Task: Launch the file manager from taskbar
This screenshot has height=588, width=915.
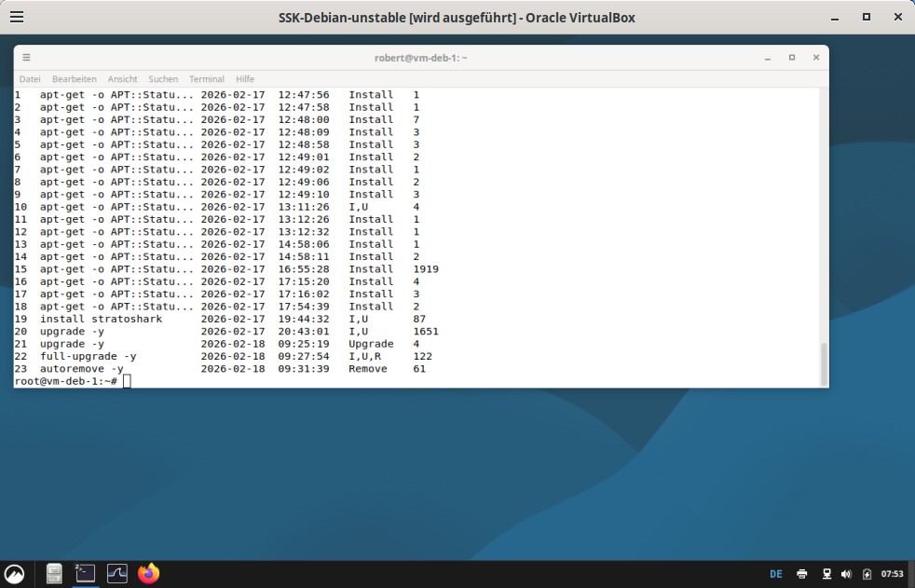Action: [55, 573]
